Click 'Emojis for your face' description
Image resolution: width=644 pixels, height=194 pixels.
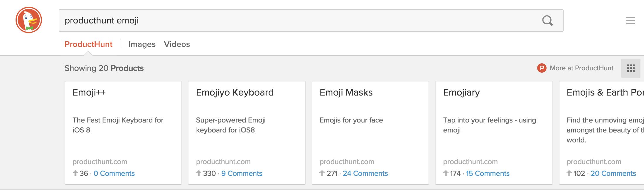point(351,120)
